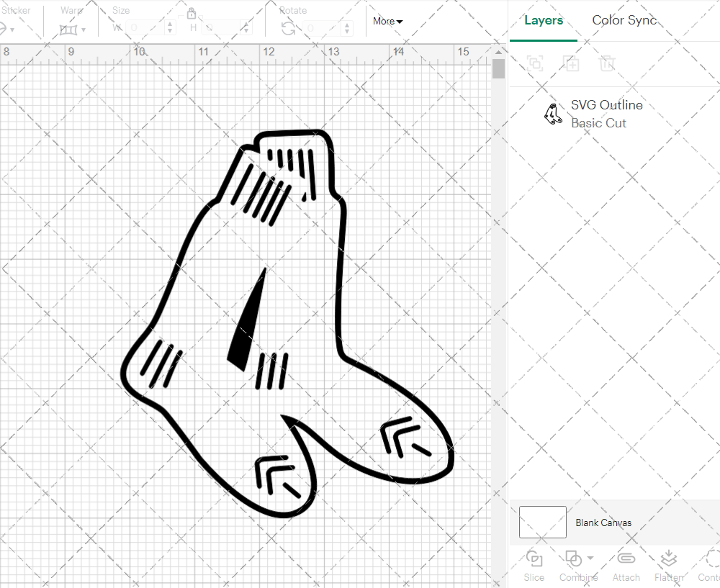Expand the Warp dropdown arrow
Viewport: 720px width, 588px height.
point(83,30)
